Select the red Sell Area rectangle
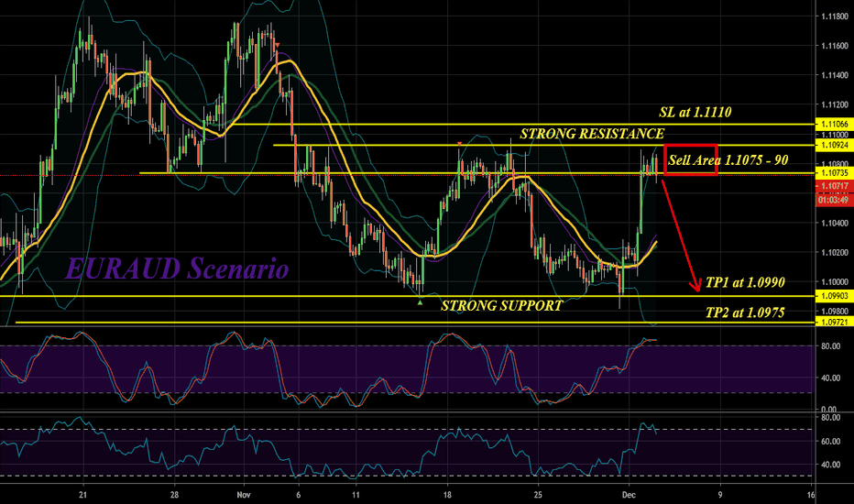854x504 pixels. coord(691,159)
